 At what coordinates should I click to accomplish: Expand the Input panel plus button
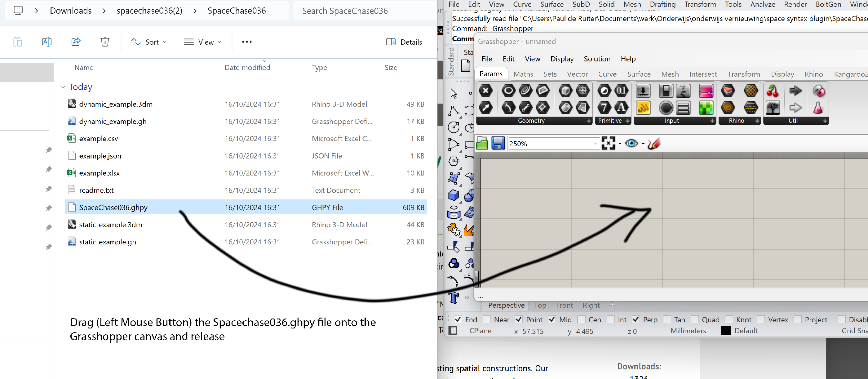coord(712,121)
